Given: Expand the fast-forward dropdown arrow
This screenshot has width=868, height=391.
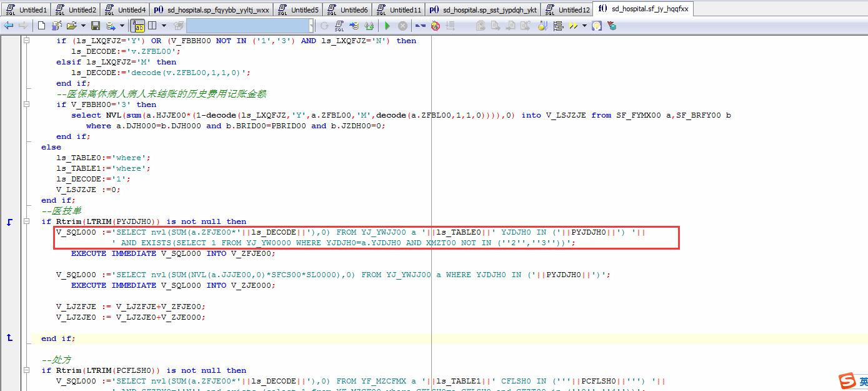Looking at the screenshot, I should pyautogui.click(x=584, y=26).
